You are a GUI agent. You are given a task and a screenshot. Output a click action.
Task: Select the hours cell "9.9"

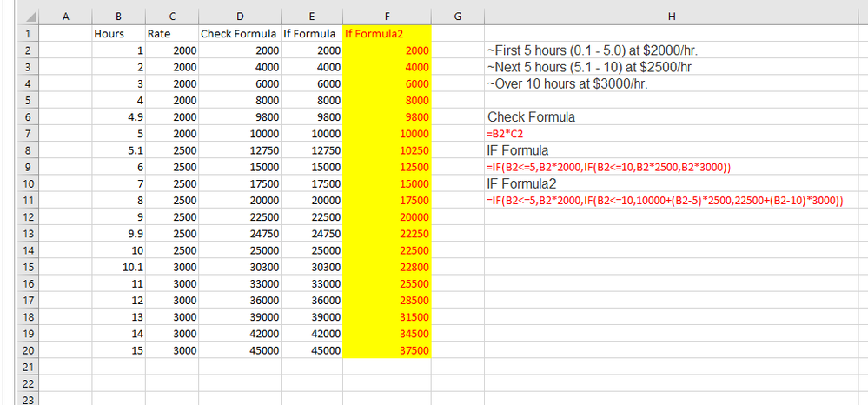tap(118, 233)
